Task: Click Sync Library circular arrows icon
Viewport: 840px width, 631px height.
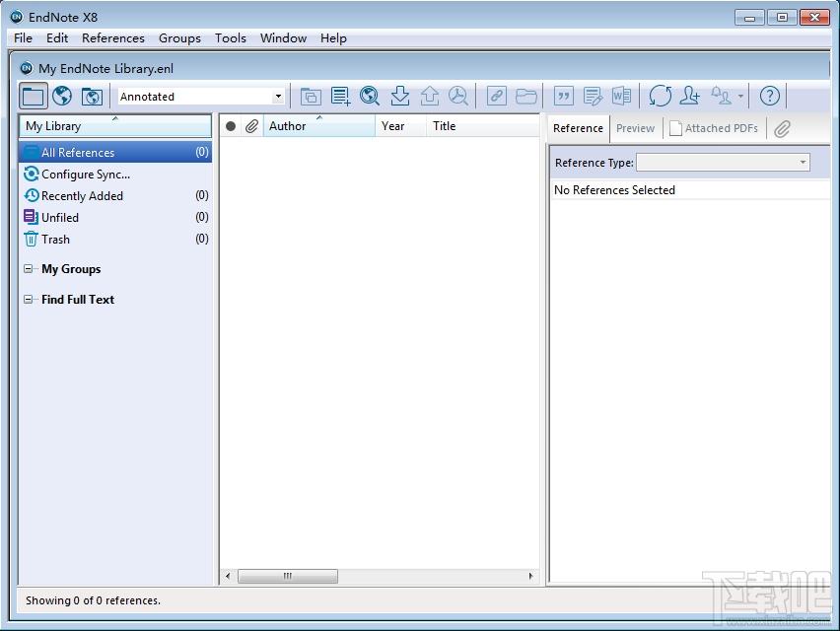Action: [x=660, y=97]
